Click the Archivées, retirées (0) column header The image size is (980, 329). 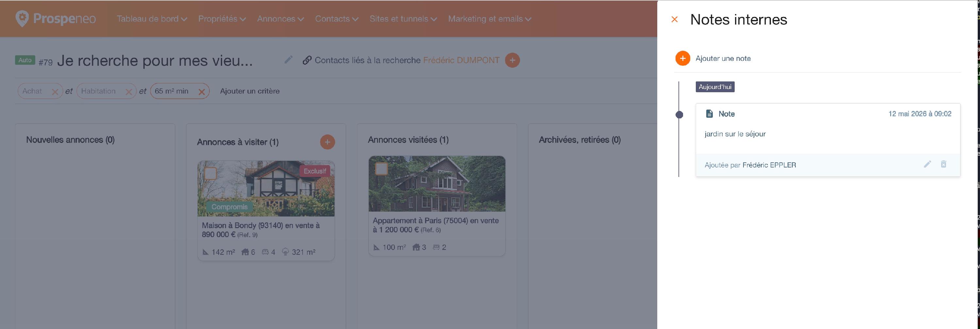click(x=580, y=140)
